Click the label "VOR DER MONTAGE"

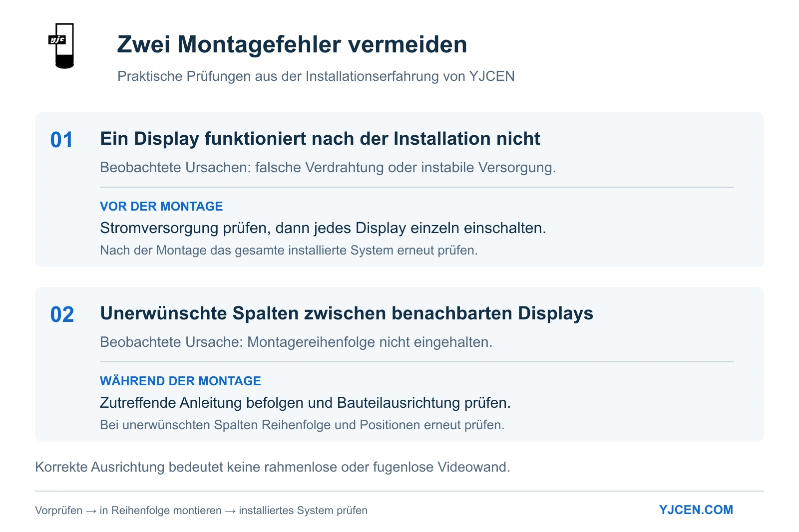161,206
